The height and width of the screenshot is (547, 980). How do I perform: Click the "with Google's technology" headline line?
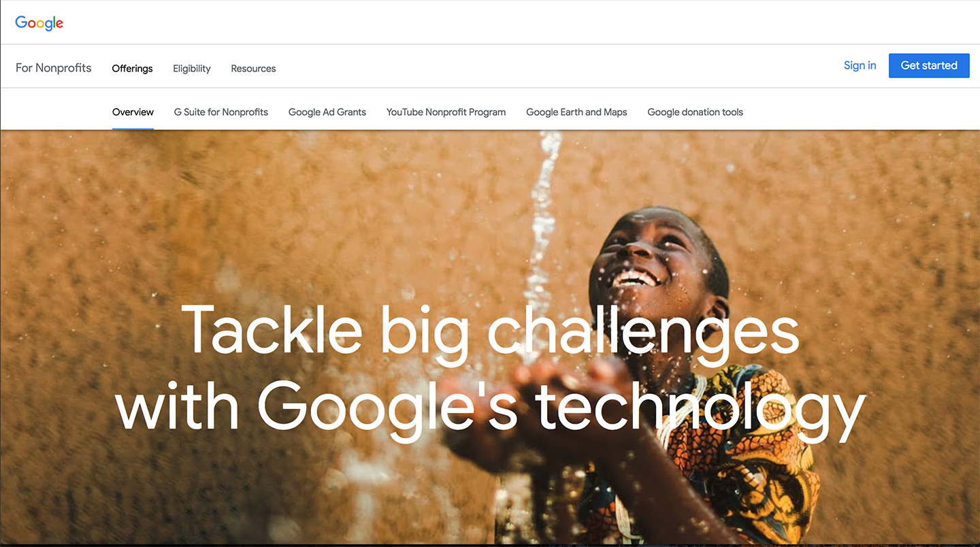point(490,407)
